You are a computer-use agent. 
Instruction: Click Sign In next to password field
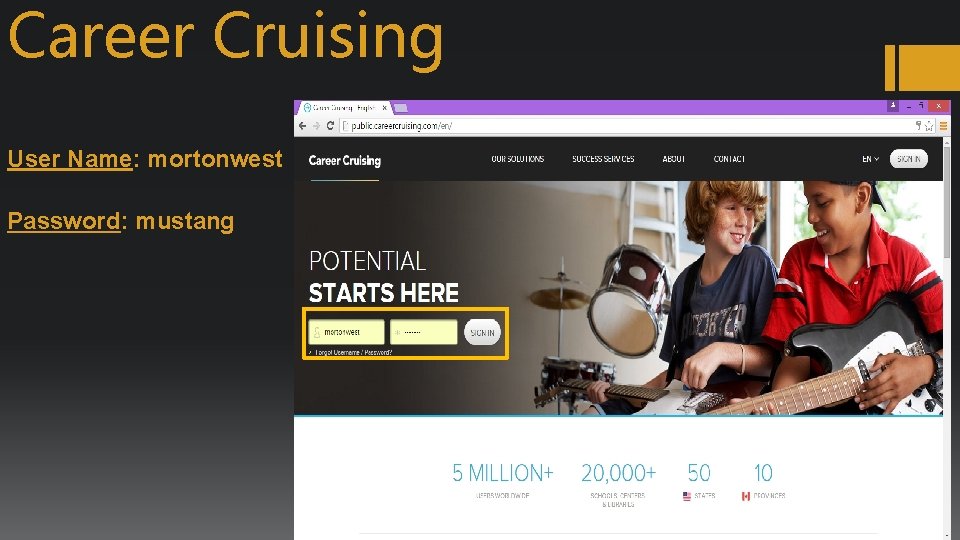tap(482, 332)
